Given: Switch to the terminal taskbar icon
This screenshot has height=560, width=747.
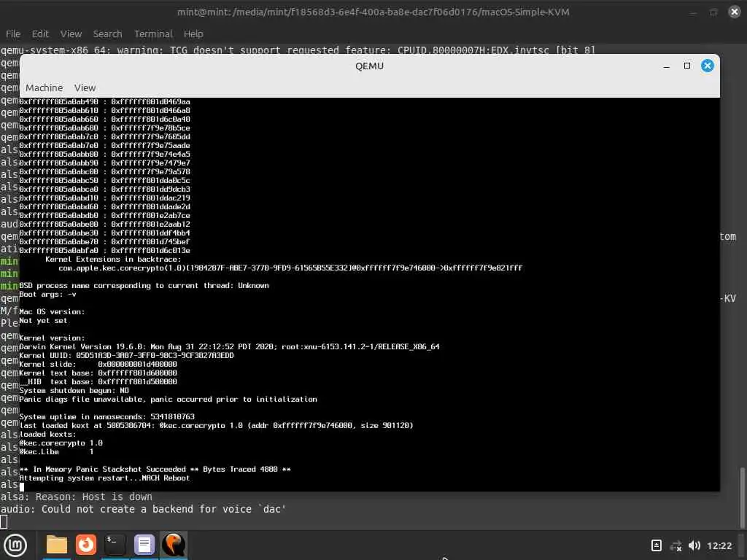Looking at the screenshot, I should (115, 545).
